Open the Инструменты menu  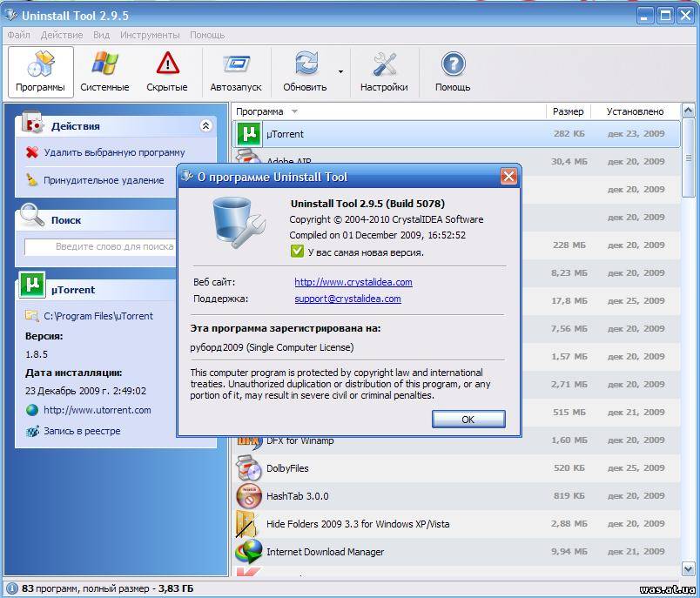click(x=150, y=35)
